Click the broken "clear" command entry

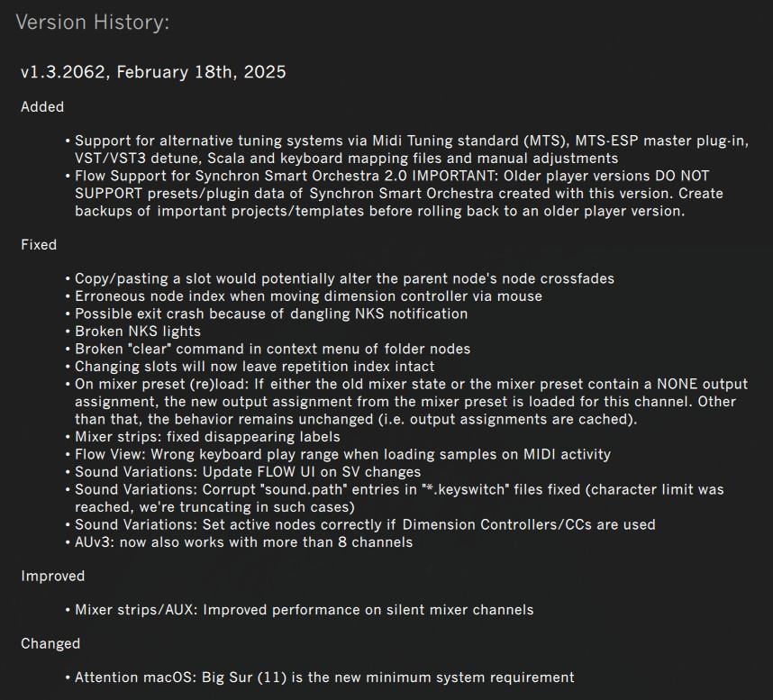pyautogui.click(x=272, y=348)
